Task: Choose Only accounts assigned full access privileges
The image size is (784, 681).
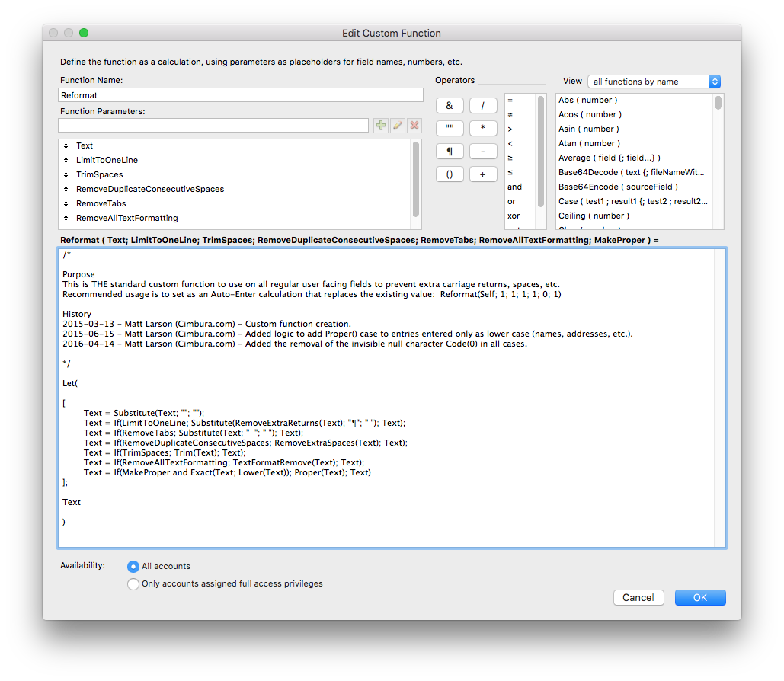Action: click(x=133, y=583)
